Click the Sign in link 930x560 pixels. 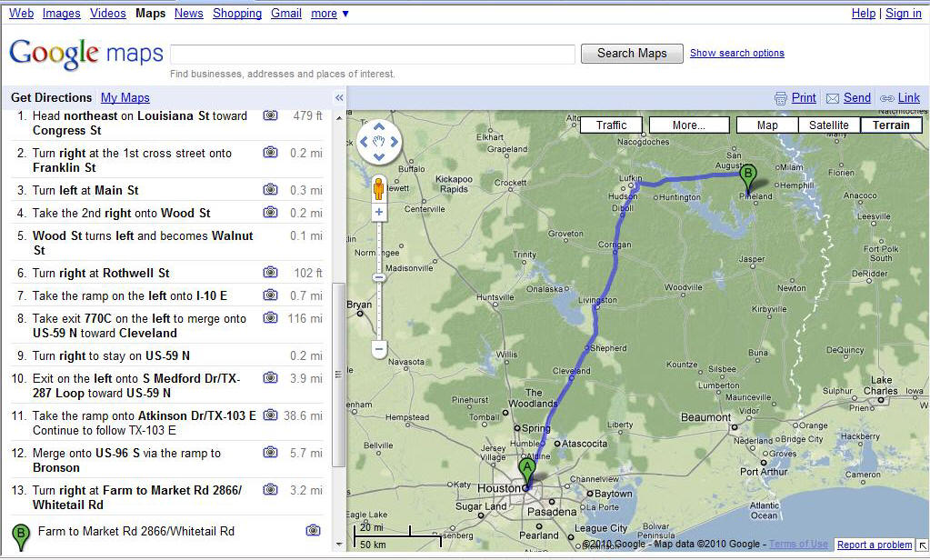click(x=904, y=13)
